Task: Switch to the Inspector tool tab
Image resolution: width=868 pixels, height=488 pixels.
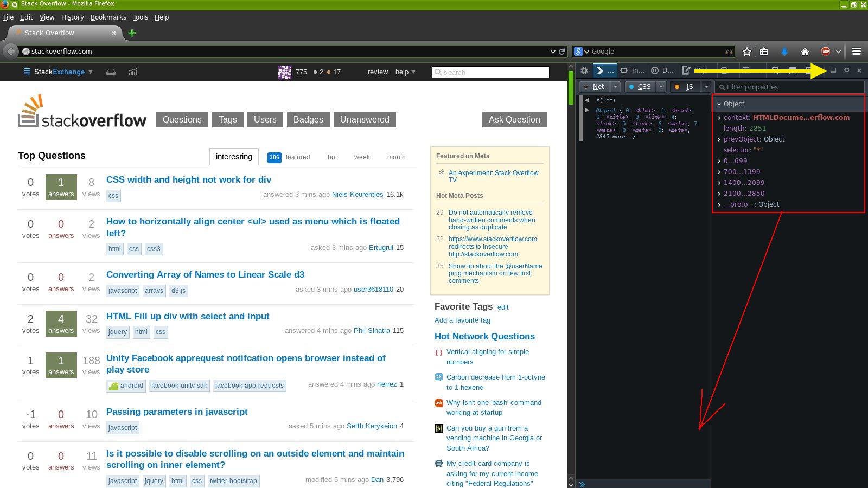Action: pyautogui.click(x=633, y=70)
